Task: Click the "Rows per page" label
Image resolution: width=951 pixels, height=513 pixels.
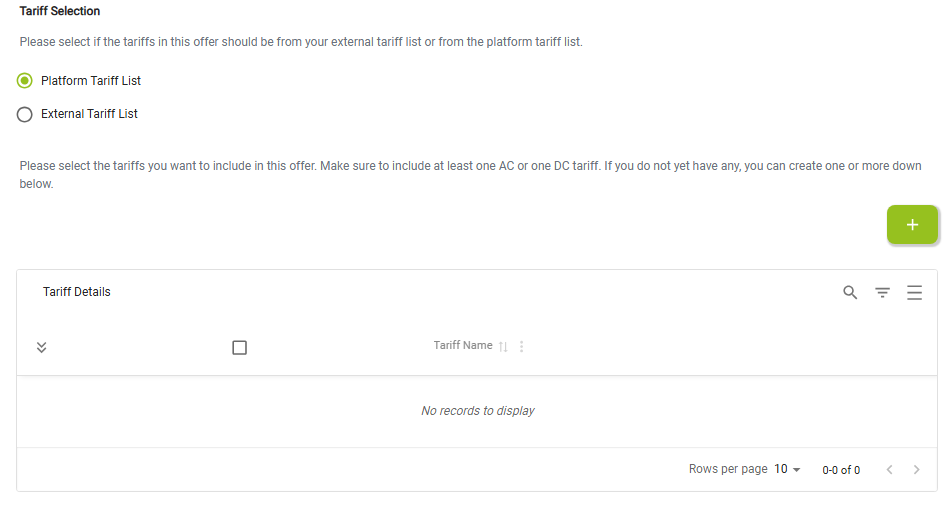Action: (728, 469)
